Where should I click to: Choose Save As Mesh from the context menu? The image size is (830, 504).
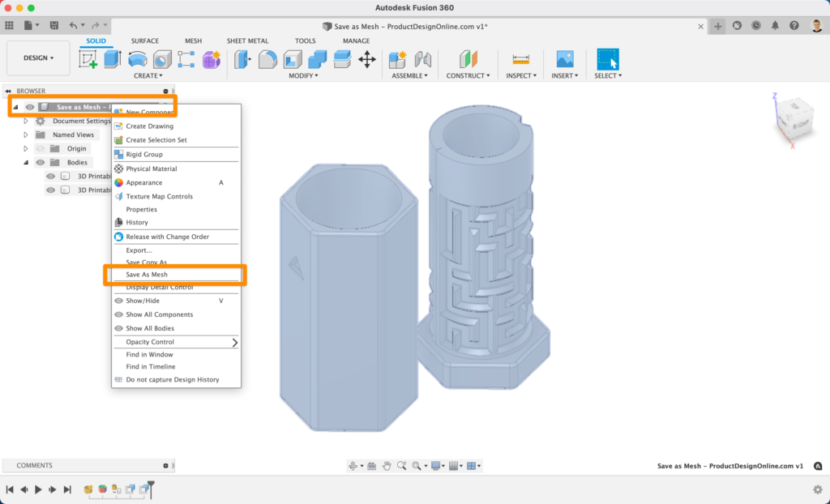click(146, 274)
